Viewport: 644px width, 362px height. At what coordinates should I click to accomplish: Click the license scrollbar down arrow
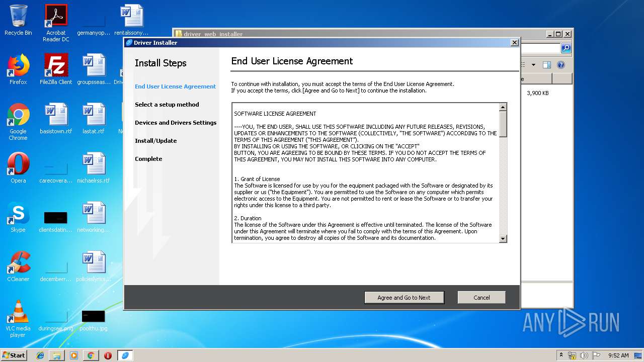click(x=503, y=239)
